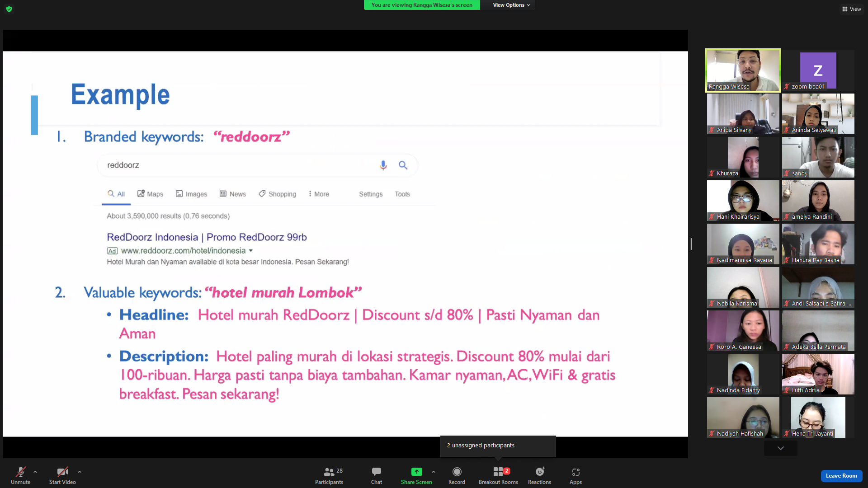Open the Chat panel
The image size is (868, 488).
[x=377, y=475]
